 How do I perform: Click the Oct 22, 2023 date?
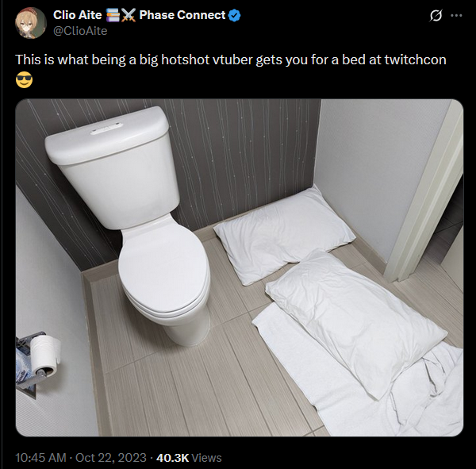111,458
